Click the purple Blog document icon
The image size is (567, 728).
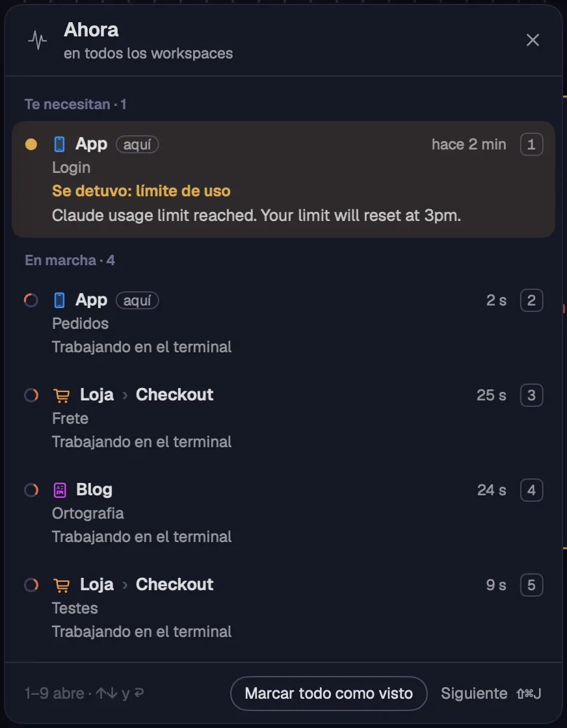point(60,490)
